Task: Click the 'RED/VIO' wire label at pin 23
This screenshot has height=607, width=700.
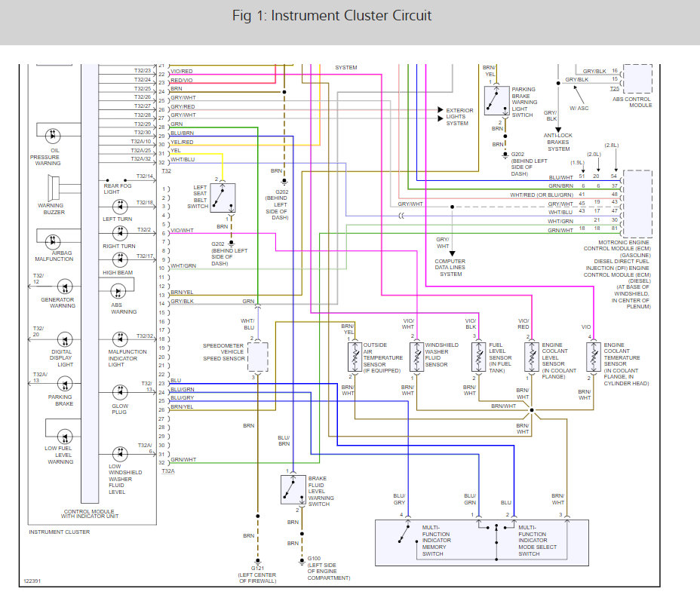Action: click(182, 81)
